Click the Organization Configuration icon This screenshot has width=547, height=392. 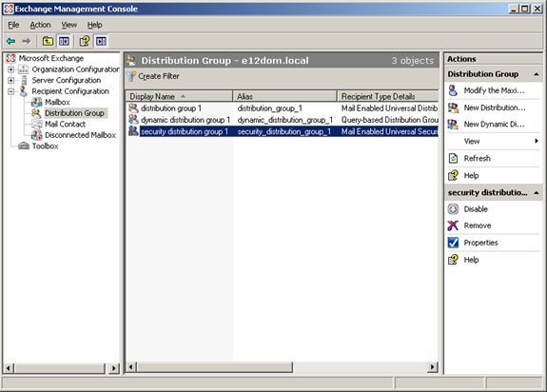coord(24,69)
